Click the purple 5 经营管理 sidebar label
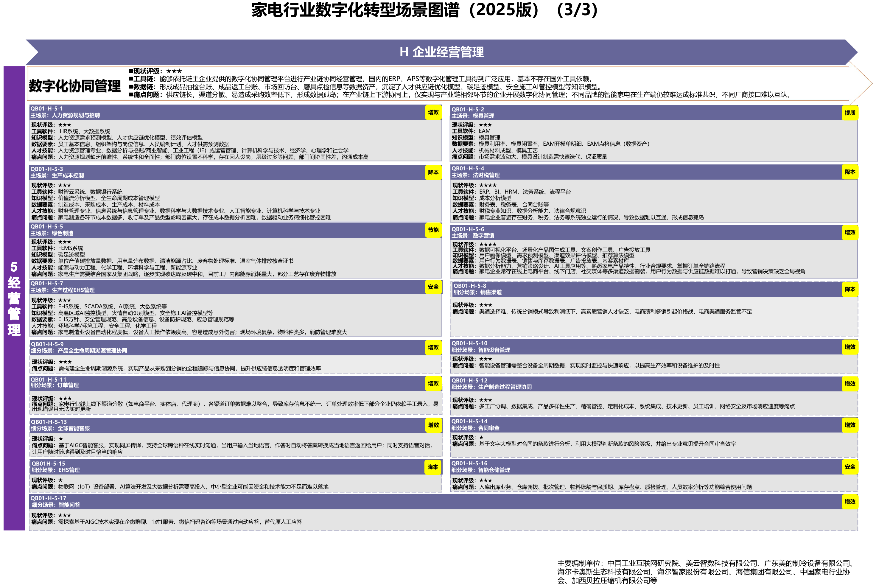876x588 pixels. [14, 298]
